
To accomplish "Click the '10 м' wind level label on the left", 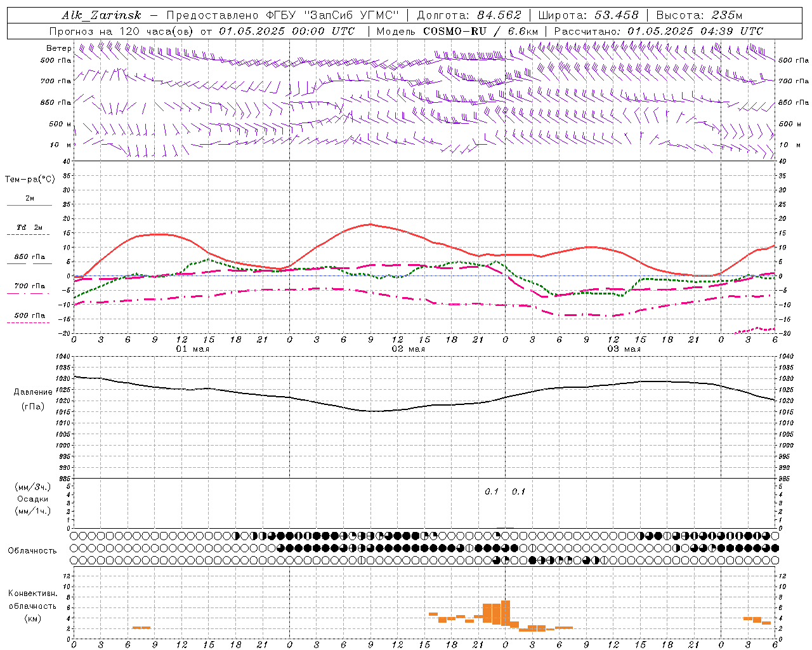I will pos(62,145).
